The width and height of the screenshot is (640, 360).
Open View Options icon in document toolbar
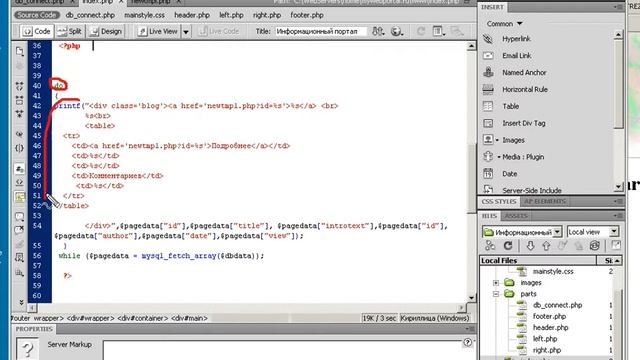(x=438, y=31)
